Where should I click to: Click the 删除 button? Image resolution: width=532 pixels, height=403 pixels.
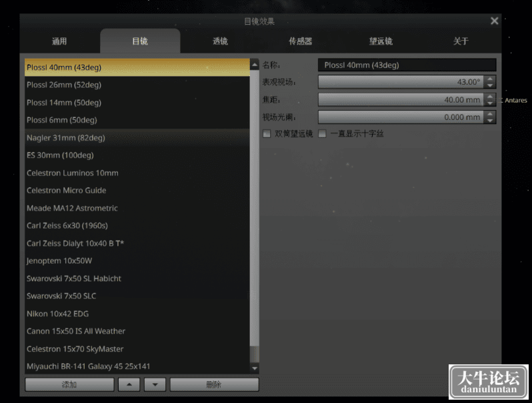(214, 384)
